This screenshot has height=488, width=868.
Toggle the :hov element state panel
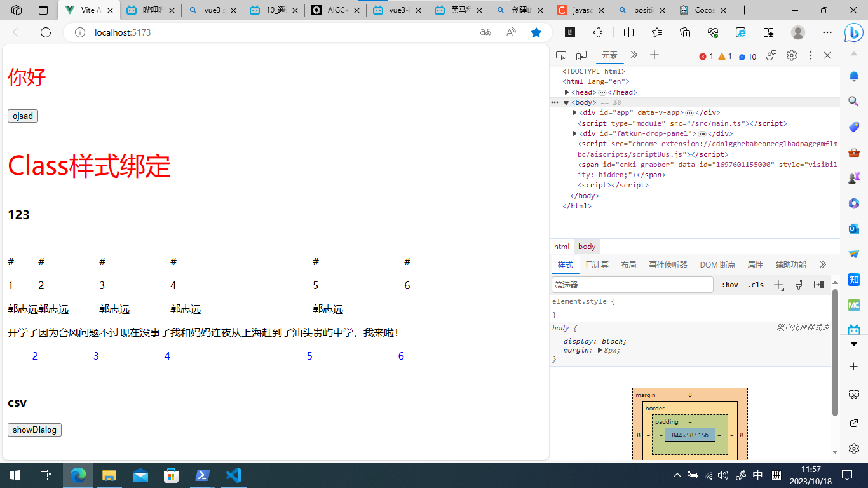pos(730,285)
